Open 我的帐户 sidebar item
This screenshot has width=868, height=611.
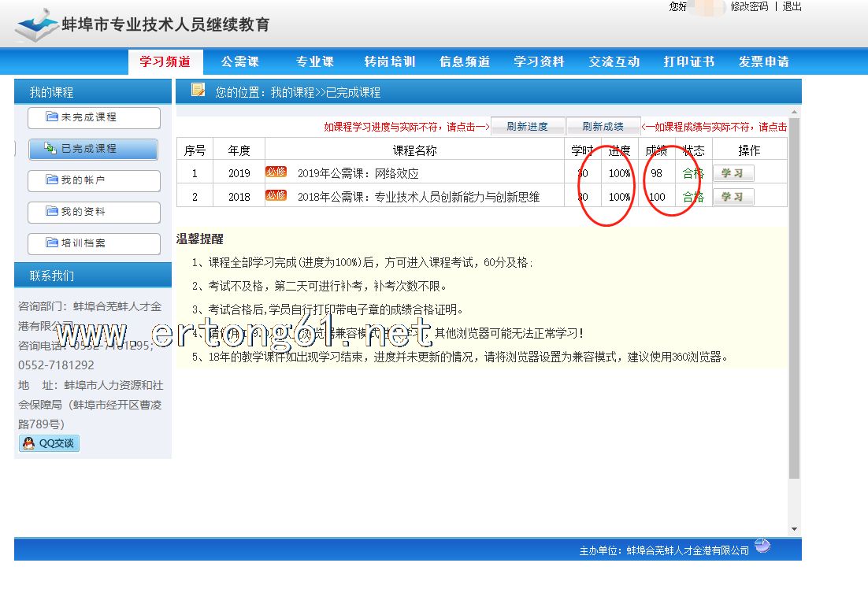point(94,180)
